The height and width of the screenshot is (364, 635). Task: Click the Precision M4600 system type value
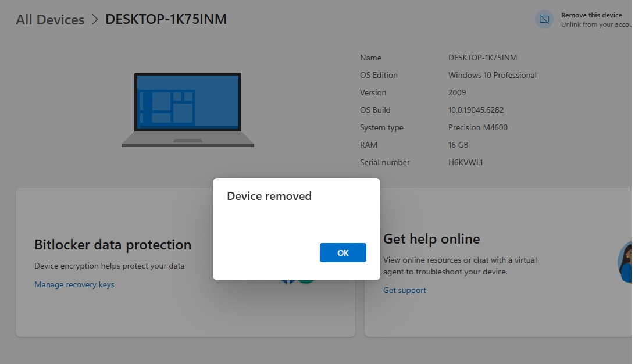(477, 127)
